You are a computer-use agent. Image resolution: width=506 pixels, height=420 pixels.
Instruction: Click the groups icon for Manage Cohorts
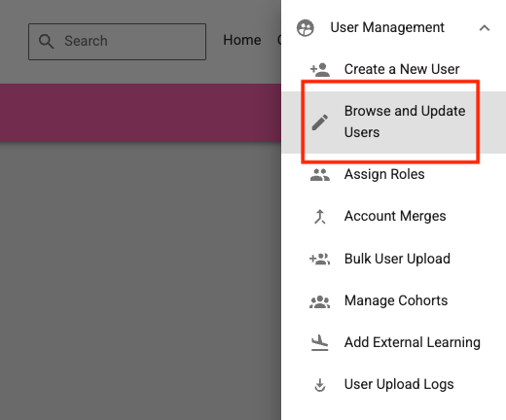pyautogui.click(x=320, y=301)
